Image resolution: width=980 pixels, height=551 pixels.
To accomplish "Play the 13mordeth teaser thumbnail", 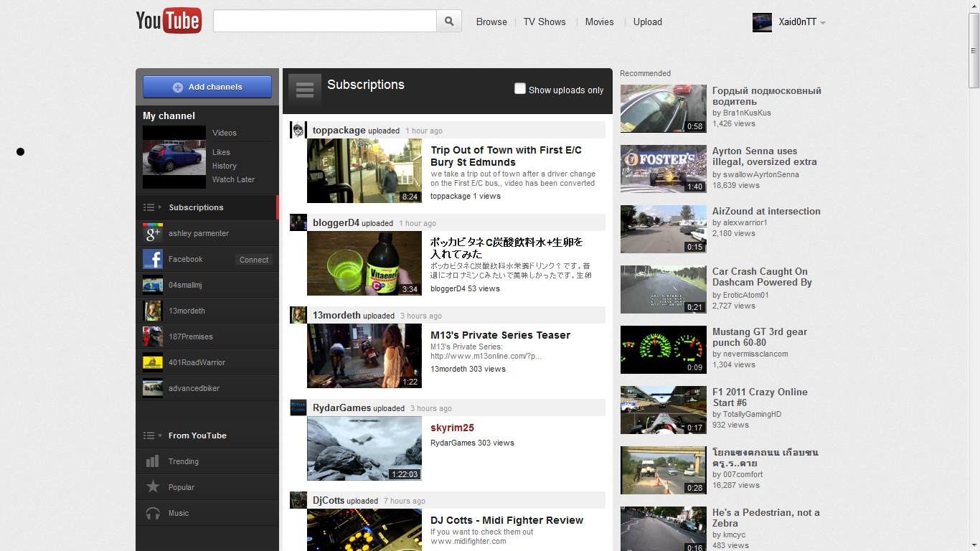I will [364, 356].
